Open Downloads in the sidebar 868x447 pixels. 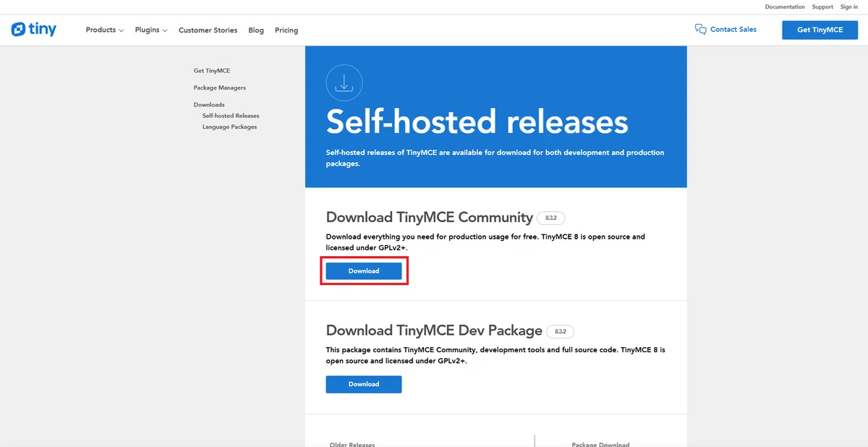click(209, 105)
